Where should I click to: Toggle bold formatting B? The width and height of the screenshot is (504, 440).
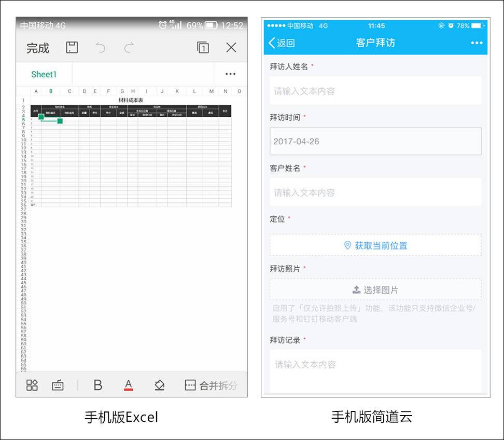coord(97,385)
